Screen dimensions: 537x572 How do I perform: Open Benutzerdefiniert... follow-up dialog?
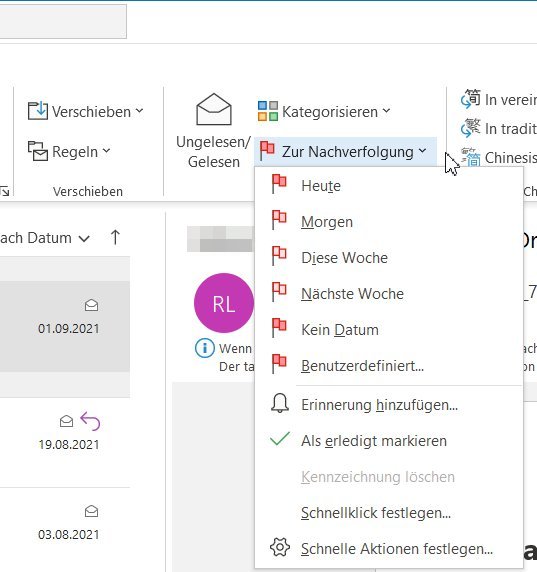click(x=389, y=366)
